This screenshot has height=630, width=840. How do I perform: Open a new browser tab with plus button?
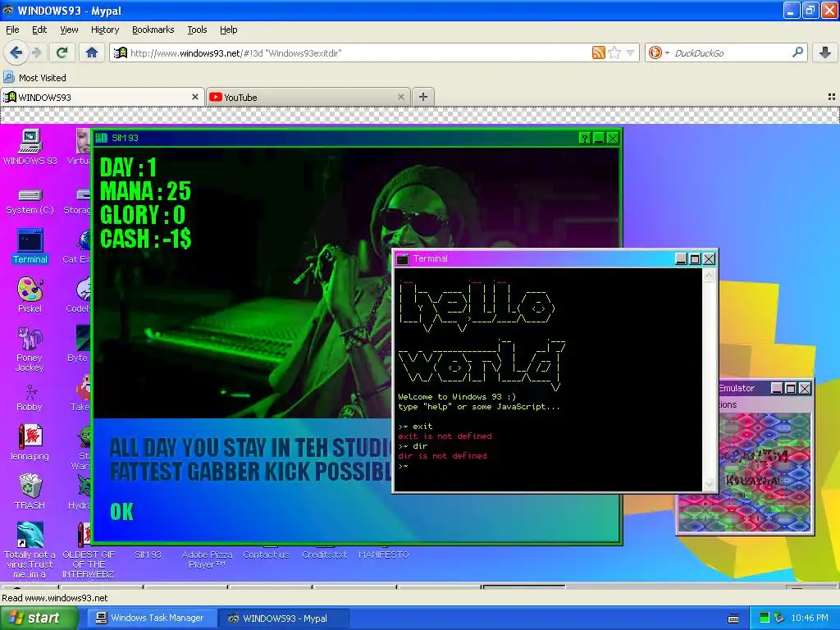(x=423, y=97)
